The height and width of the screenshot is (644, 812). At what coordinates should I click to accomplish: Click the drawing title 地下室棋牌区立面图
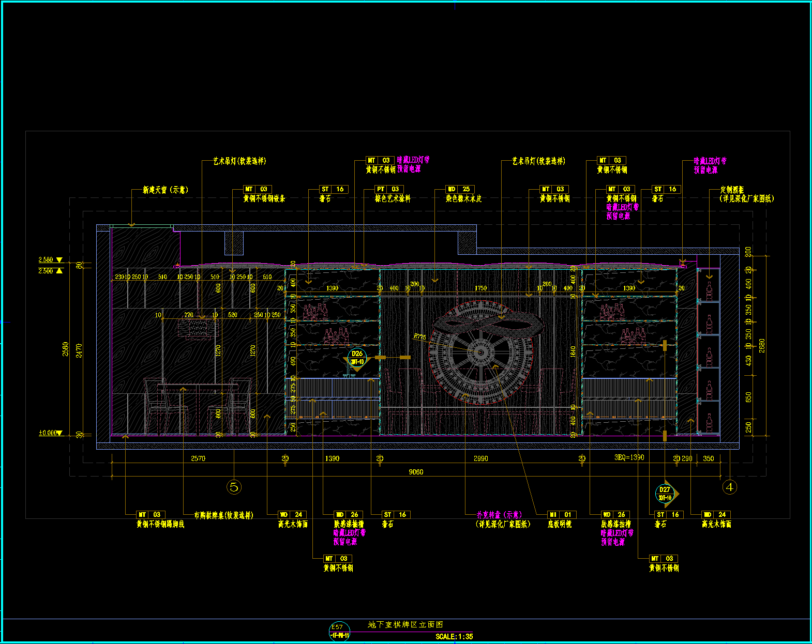(x=405, y=625)
